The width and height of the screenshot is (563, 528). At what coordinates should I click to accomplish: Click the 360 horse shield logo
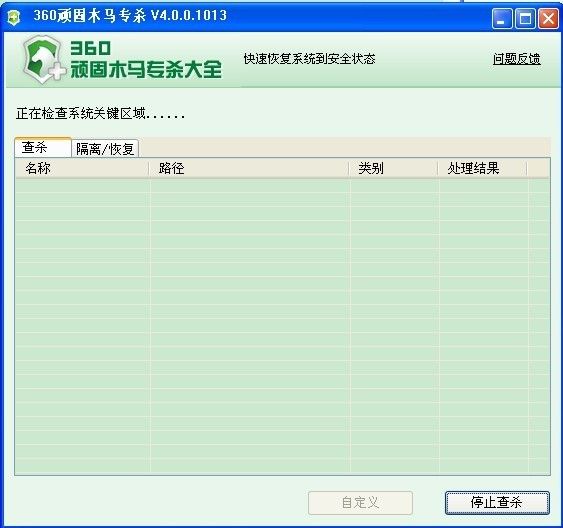43,59
